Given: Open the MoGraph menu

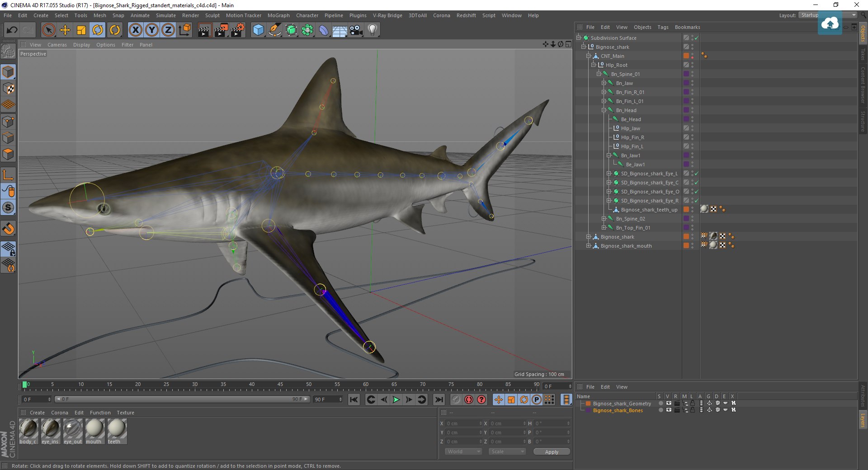Looking at the screenshot, I should tap(278, 15).
